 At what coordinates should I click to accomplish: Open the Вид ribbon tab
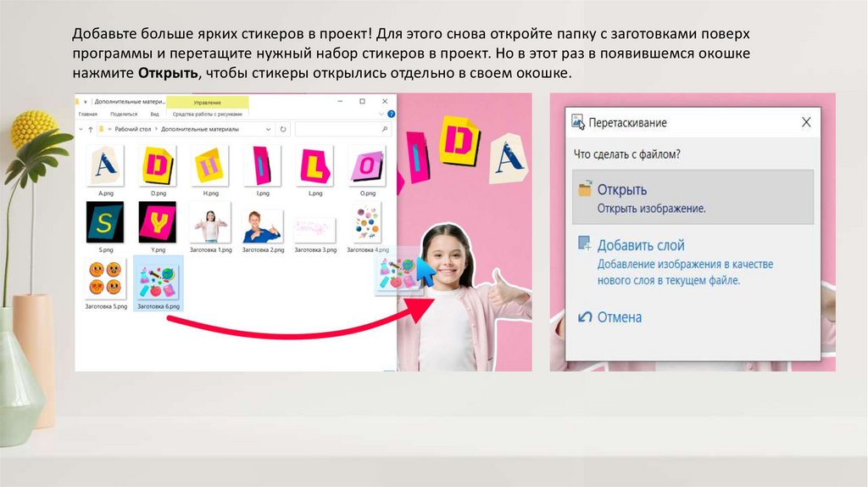click(154, 115)
